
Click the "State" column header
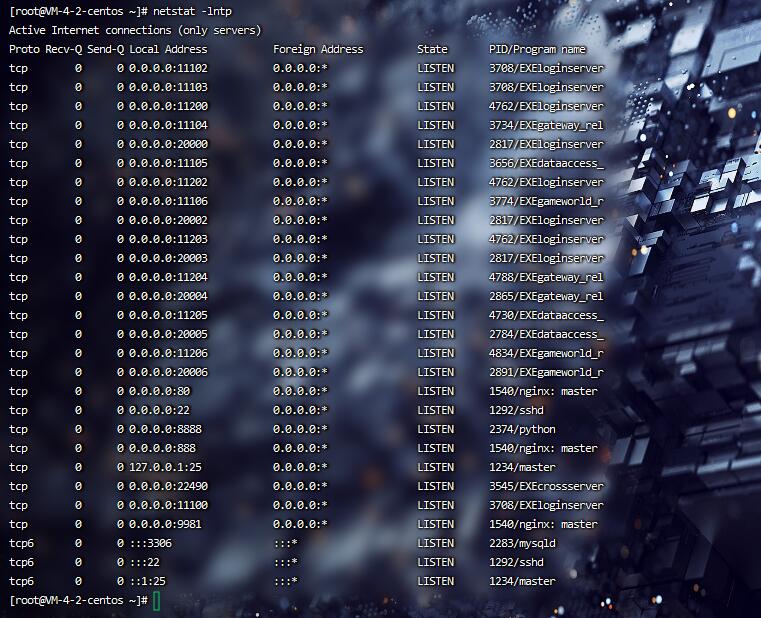432,49
